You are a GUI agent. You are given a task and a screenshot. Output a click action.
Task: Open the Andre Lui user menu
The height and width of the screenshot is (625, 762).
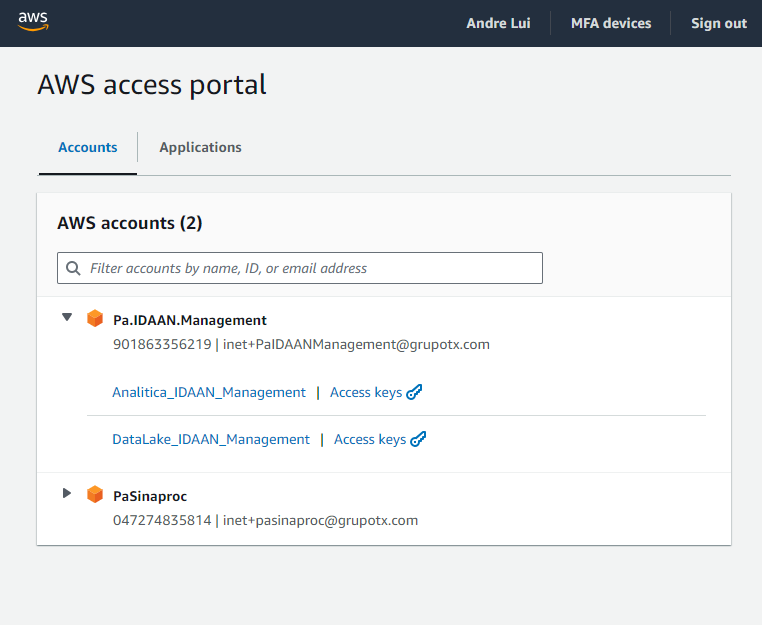[x=498, y=23]
